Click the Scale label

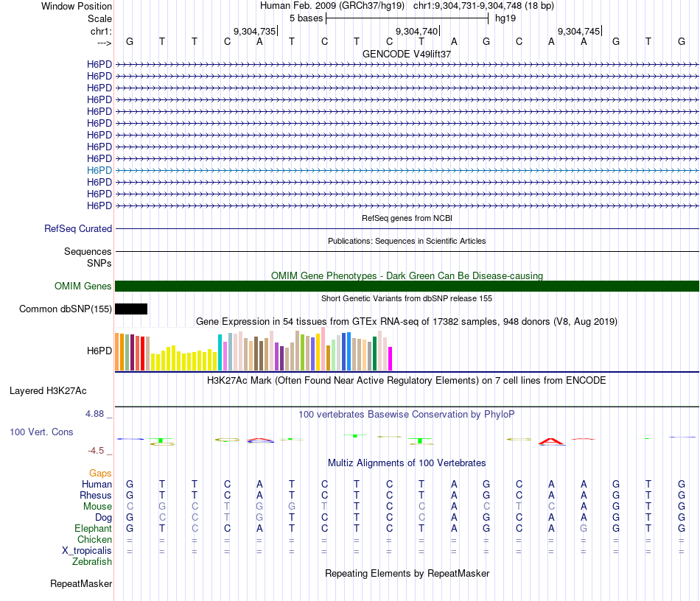[x=99, y=18]
